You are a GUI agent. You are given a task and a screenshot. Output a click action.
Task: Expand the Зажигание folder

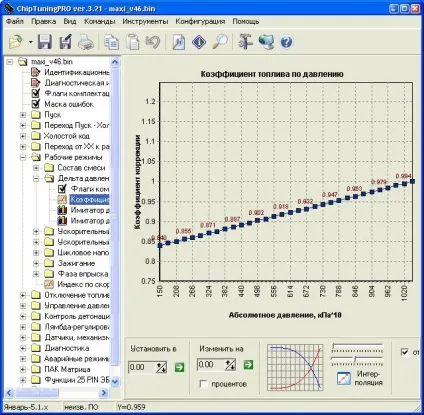pyautogui.click(x=36, y=263)
